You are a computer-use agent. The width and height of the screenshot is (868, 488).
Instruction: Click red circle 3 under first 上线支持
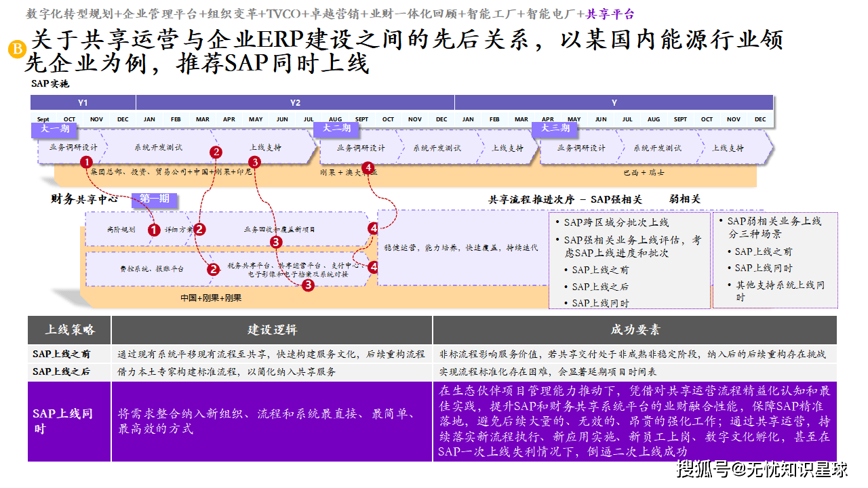click(x=254, y=162)
